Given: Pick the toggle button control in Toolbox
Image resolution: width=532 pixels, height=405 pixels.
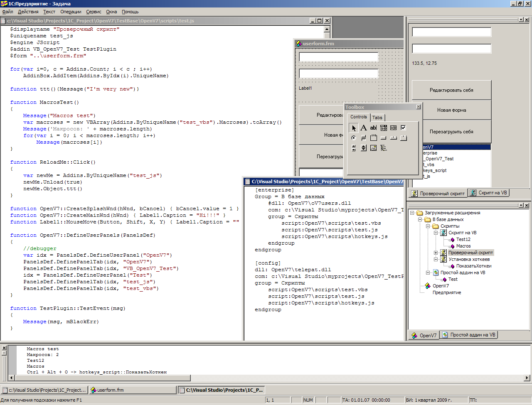Looking at the screenshot, I should [364, 138].
